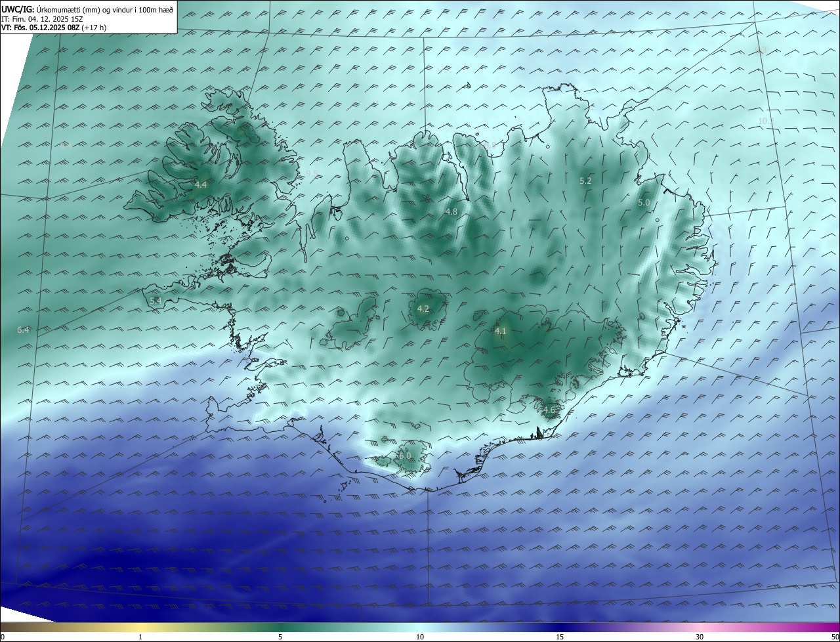Click the colorbar tick label 10

point(420,637)
